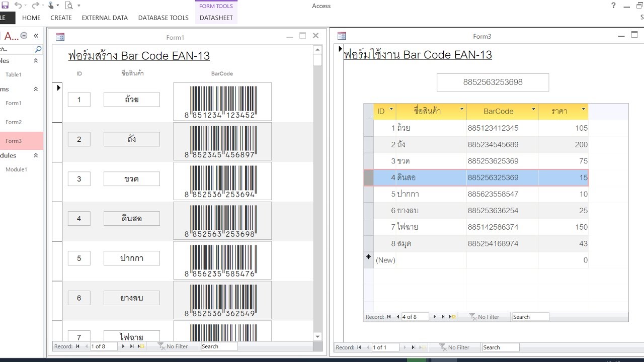This screenshot has width=644, height=362.
Task: Select Form2 in navigation pane
Action: 14,122
